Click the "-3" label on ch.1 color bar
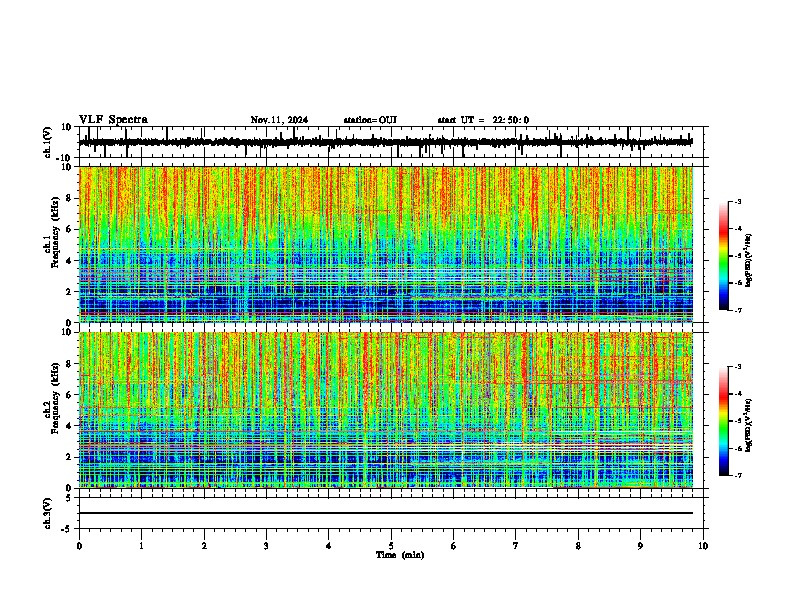The image size is (792, 612). [x=737, y=201]
